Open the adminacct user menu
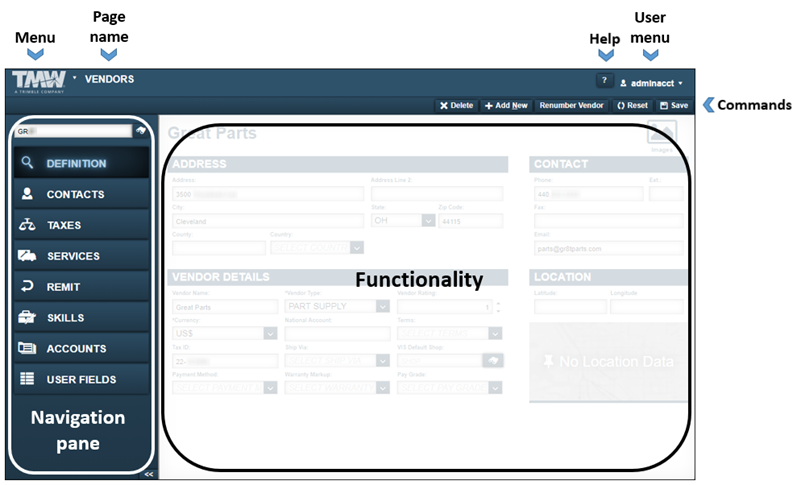The image size is (801, 485). point(651,83)
